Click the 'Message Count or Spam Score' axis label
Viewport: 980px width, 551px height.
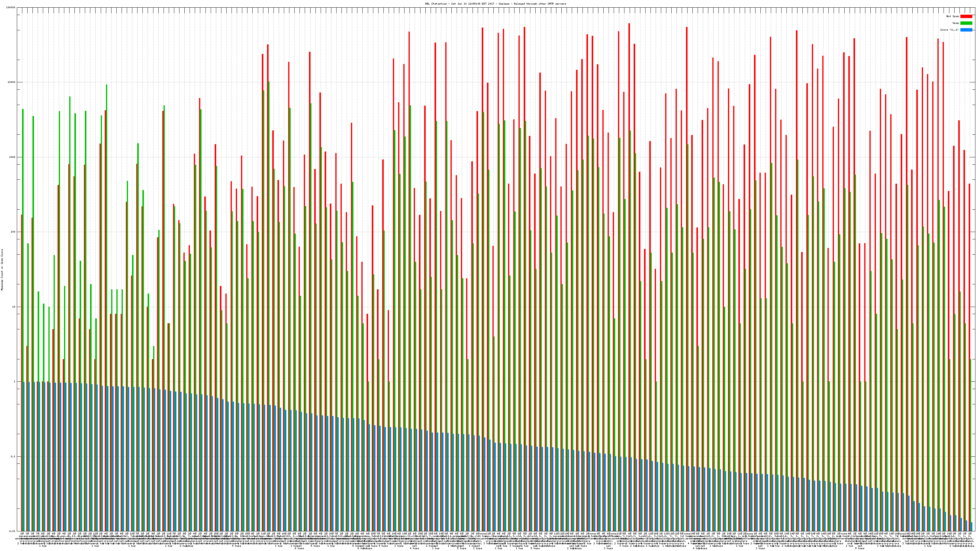click(2, 270)
